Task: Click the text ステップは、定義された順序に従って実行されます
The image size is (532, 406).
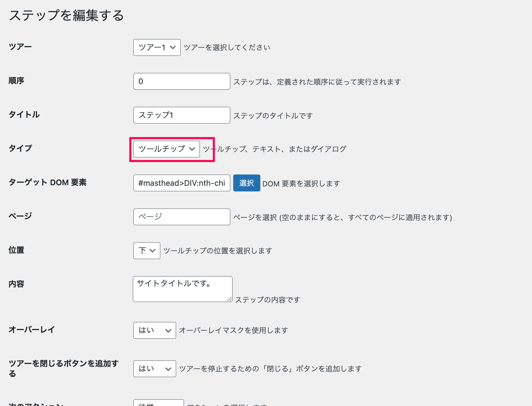Action: click(317, 82)
